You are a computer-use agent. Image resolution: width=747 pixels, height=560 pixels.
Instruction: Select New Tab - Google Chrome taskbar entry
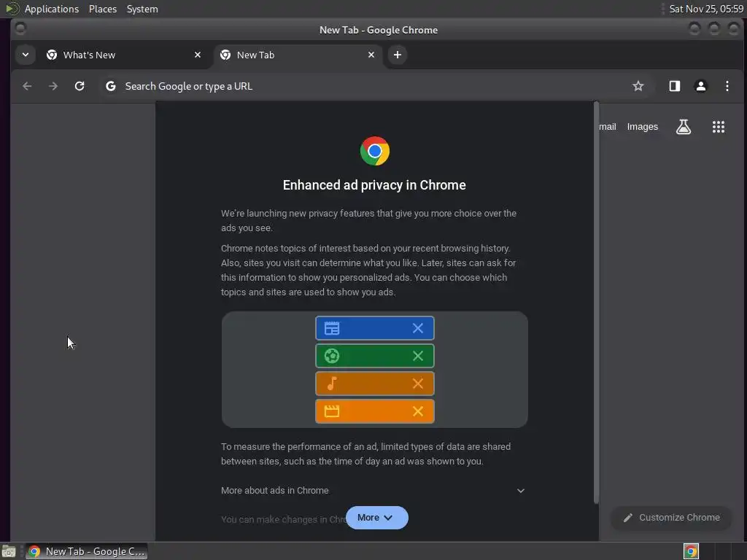[86, 551]
